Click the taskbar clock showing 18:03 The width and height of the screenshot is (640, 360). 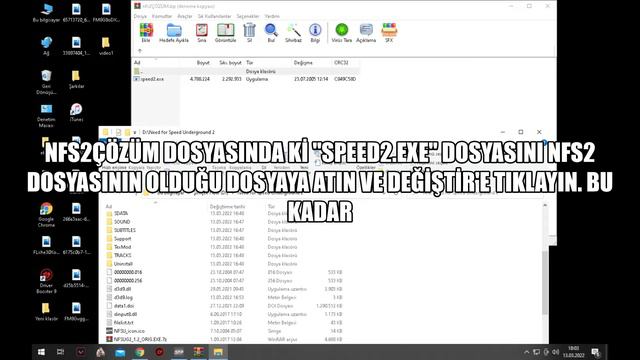[573, 352]
